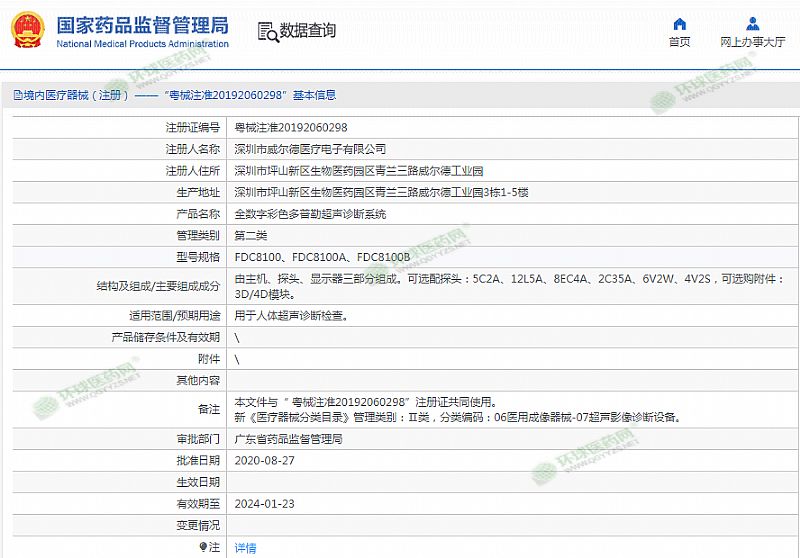Click model spec FDC8100、FDC8100A、FDC8100B cell
The width and height of the screenshot is (800, 558).
322,258
